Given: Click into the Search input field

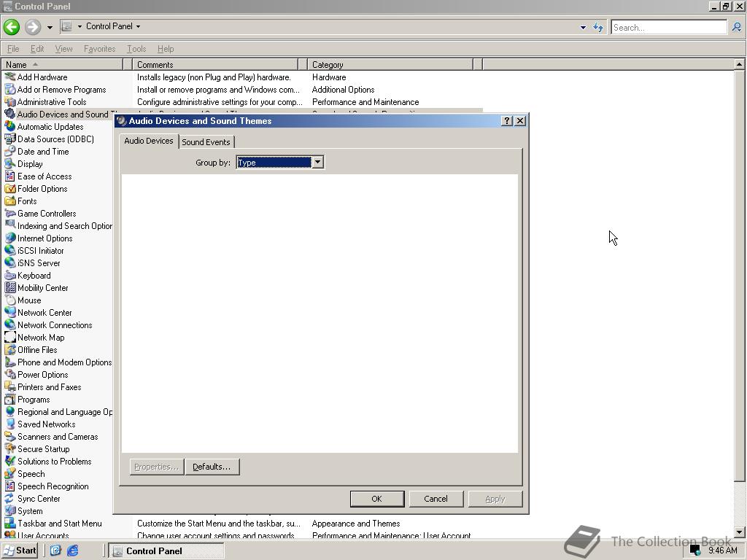Looking at the screenshot, I should point(669,27).
